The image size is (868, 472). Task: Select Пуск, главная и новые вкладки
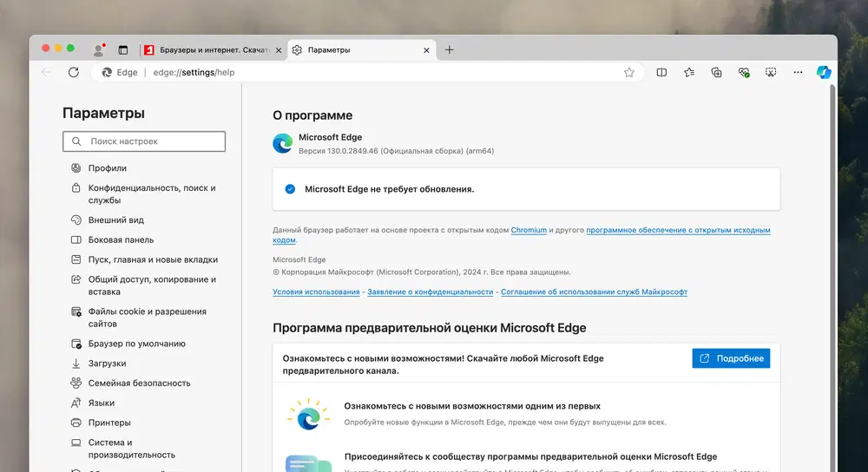click(x=153, y=259)
